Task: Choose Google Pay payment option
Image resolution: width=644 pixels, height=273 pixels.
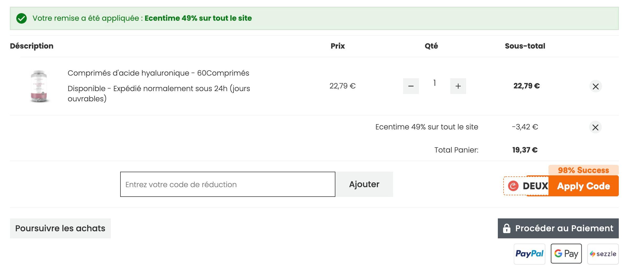Action: point(566,254)
